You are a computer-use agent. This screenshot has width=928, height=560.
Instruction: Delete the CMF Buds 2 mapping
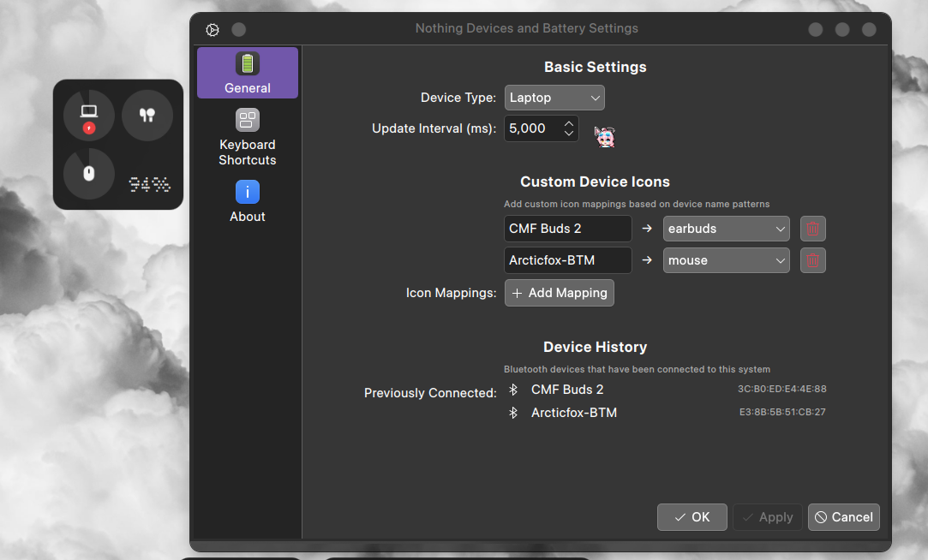812,229
